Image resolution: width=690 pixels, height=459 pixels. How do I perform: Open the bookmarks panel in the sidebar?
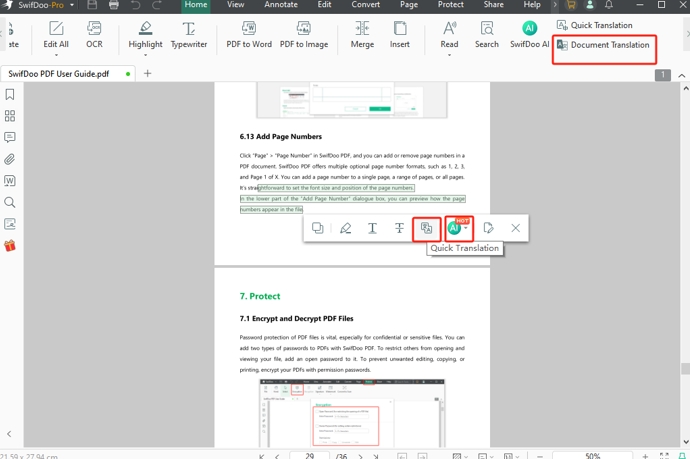10,94
